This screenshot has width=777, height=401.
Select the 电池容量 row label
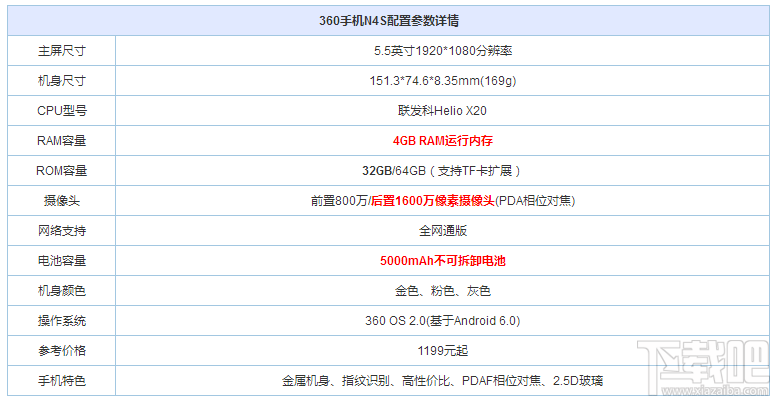point(61,261)
